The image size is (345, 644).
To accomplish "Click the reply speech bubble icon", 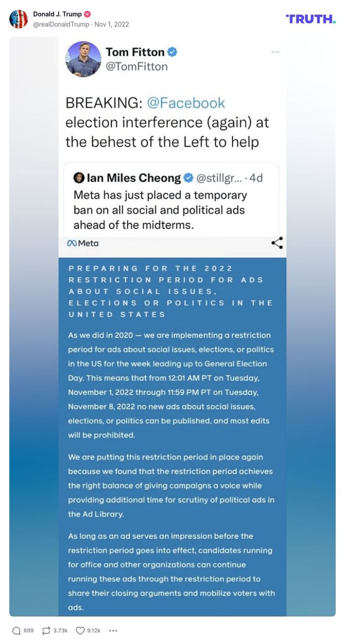I will pos(16,630).
